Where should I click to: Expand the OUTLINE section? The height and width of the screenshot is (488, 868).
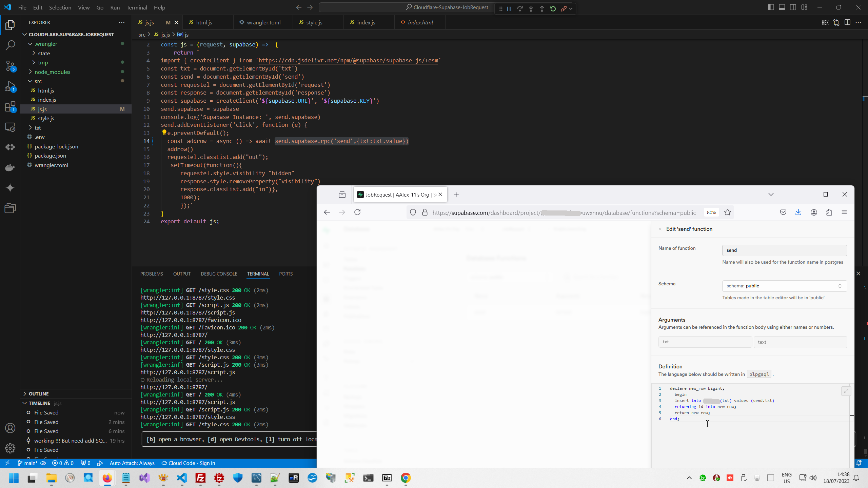click(39, 394)
